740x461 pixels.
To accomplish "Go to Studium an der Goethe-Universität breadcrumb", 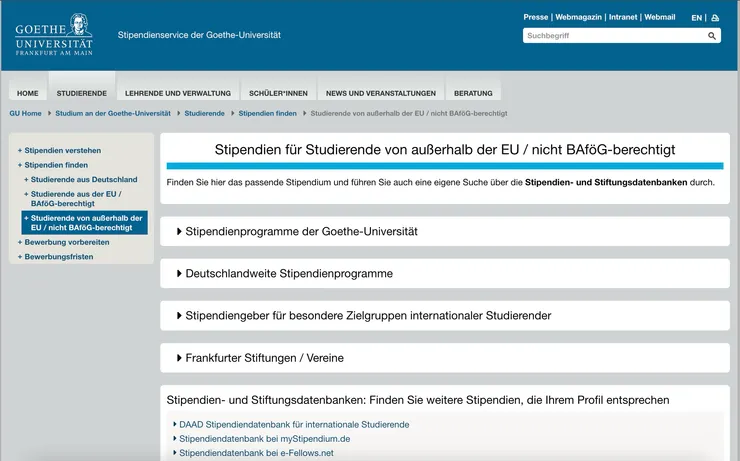I will point(113,113).
